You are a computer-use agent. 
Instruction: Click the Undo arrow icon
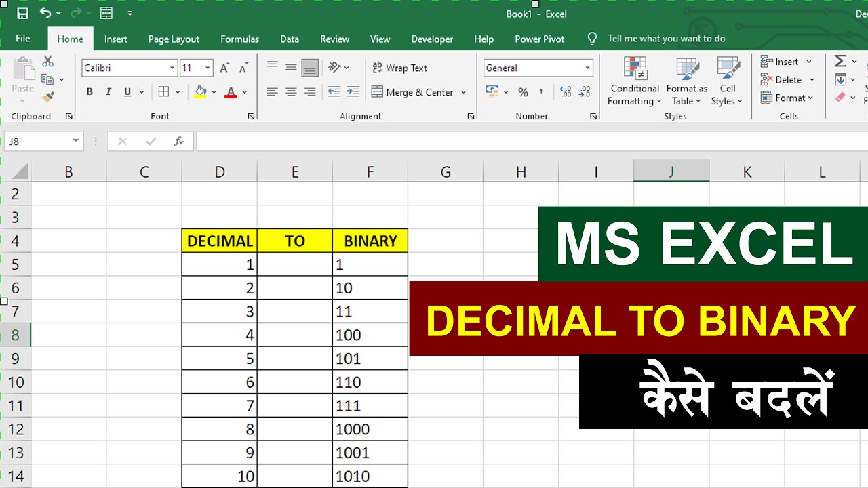[x=45, y=13]
